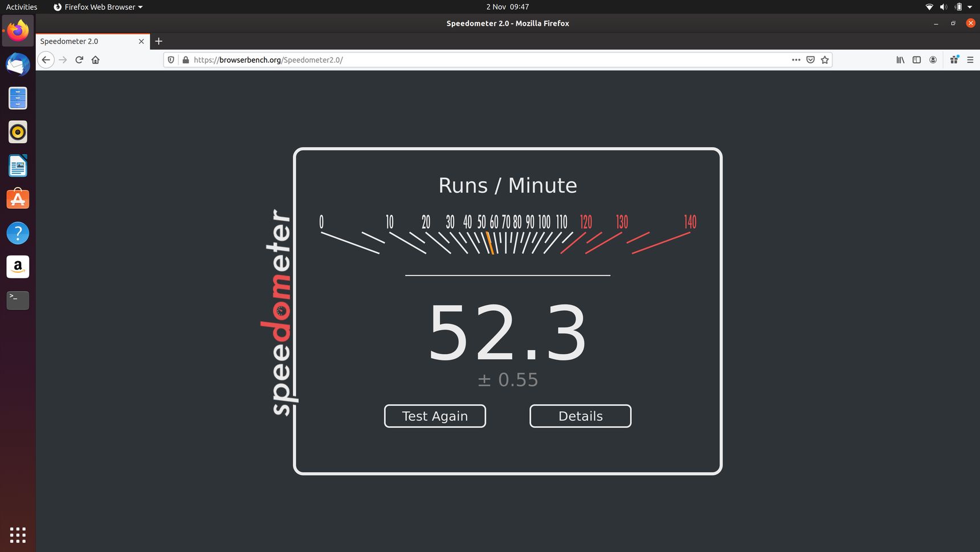Click the Runs / Minute heading
Viewport: 980px width, 552px height.
click(508, 185)
